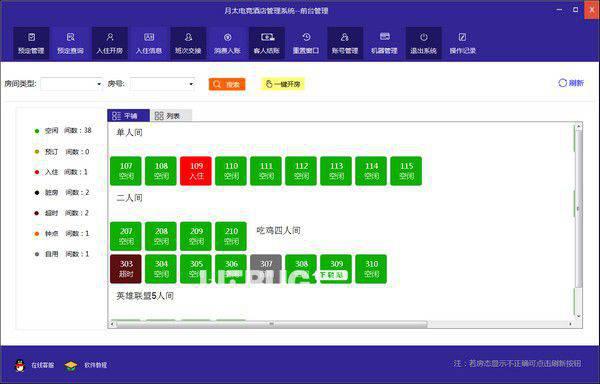Click the 空闲 vacant count legend row

pos(63,131)
